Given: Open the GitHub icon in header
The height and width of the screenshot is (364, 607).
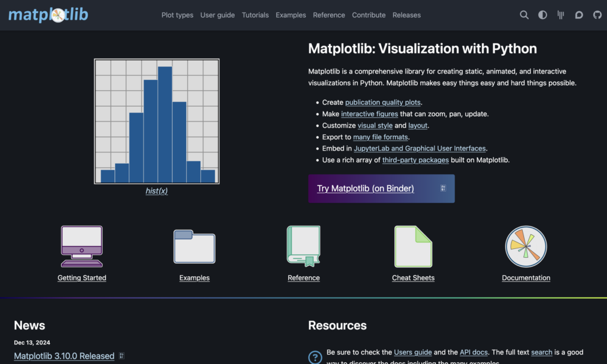Looking at the screenshot, I should coord(598,15).
